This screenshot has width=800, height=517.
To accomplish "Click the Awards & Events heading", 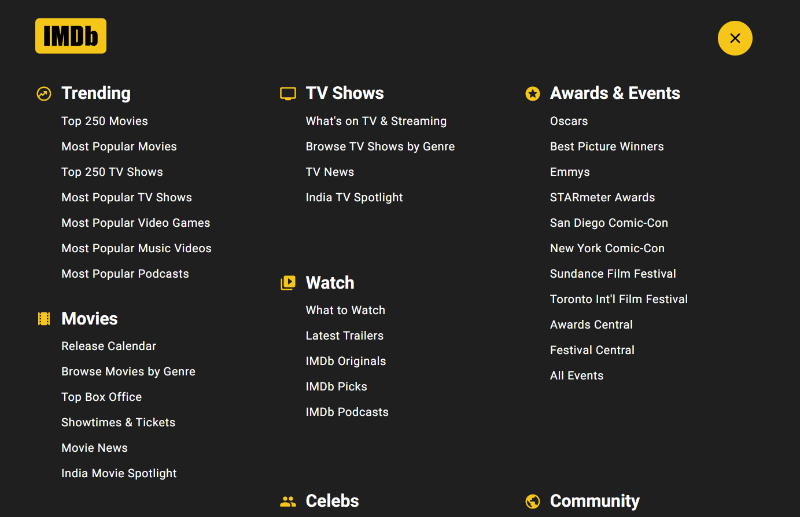I will tap(615, 93).
